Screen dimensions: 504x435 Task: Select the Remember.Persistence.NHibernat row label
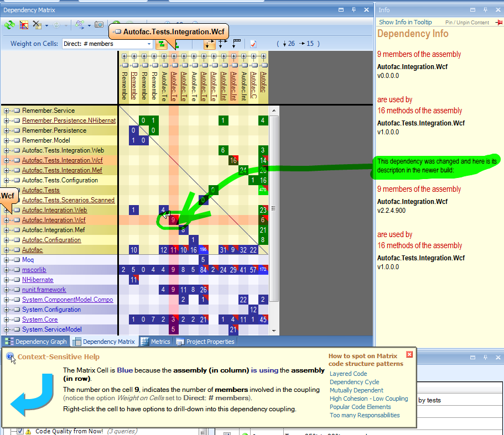(x=69, y=120)
